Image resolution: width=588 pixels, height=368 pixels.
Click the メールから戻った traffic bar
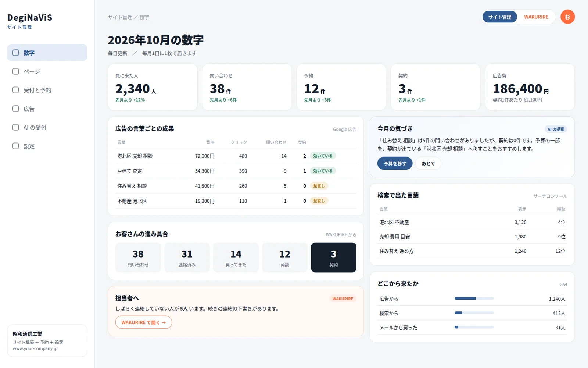474,327
